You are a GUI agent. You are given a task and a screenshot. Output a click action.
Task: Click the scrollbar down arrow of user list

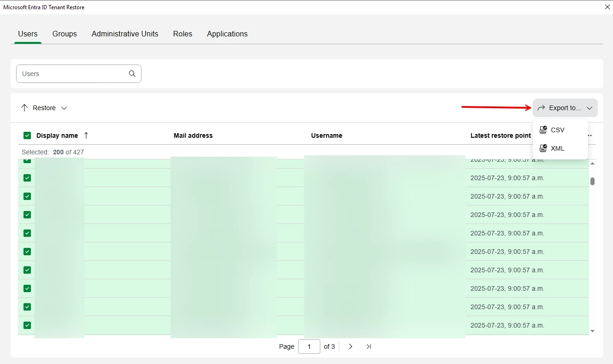tap(592, 331)
